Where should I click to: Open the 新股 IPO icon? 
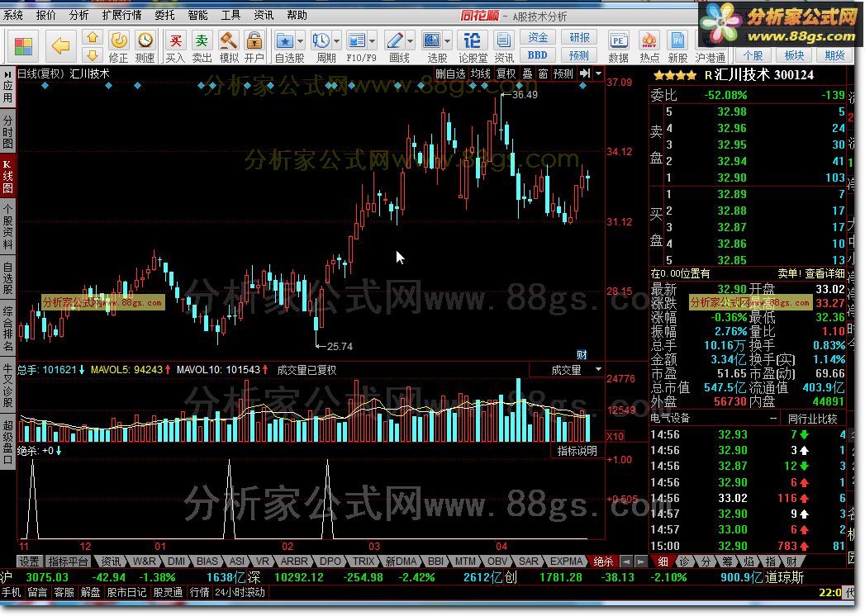coord(678,47)
